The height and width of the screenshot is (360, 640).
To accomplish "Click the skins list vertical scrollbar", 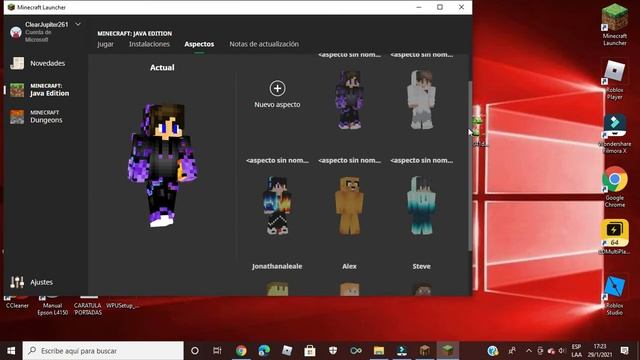I will pyautogui.click(x=470, y=165).
